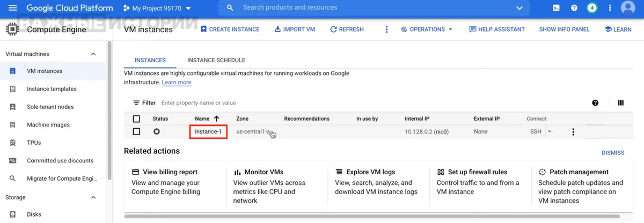Expand the search bar dropdown chevron
644x223 pixels.
pos(519,8)
